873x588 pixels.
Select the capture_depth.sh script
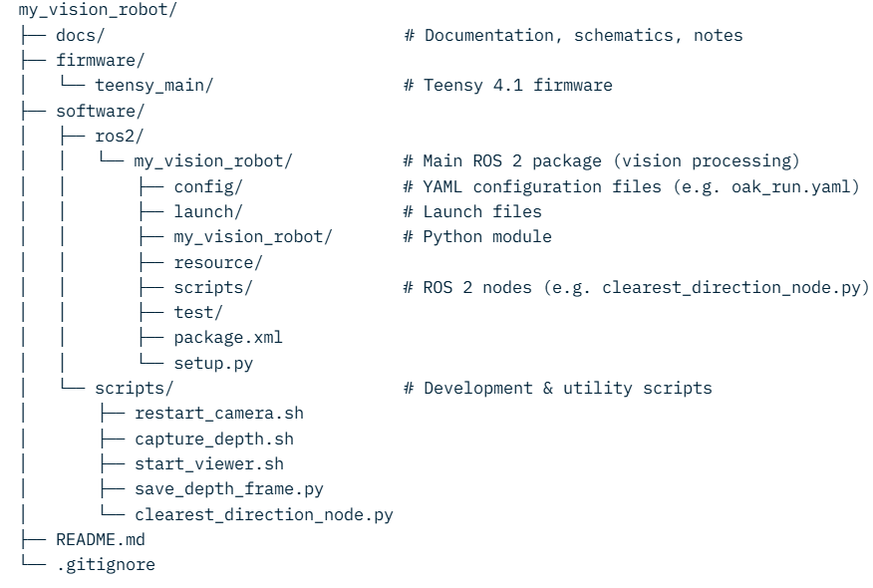[x=214, y=439]
